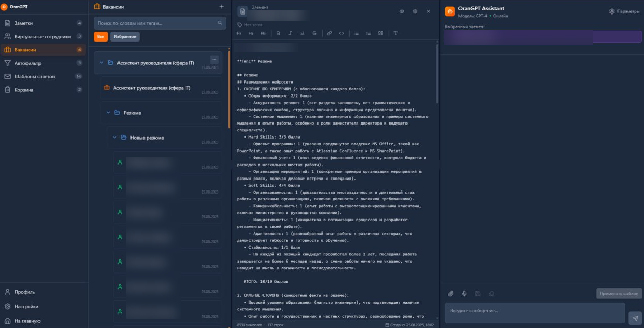
Task: Open Корзина in the sidebar
Action: pos(43,90)
